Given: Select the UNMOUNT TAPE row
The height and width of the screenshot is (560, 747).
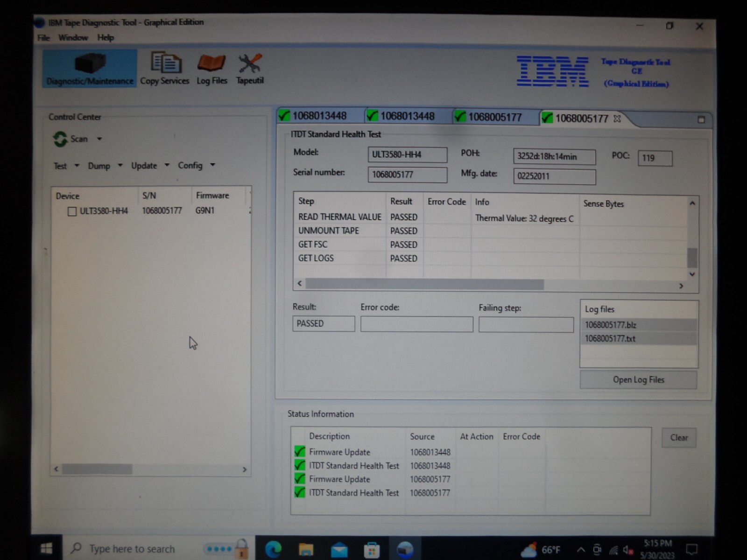Looking at the screenshot, I should point(490,231).
